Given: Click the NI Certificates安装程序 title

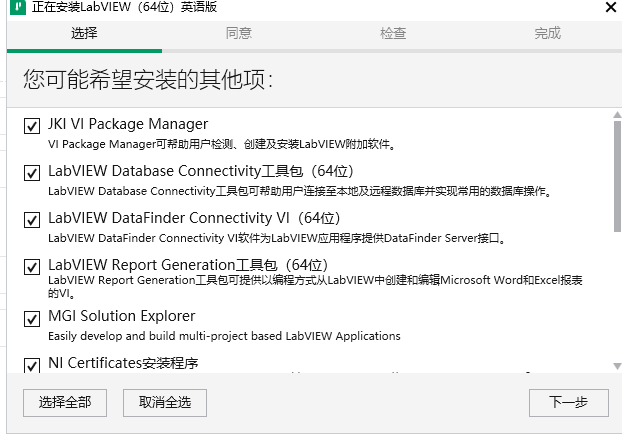Looking at the screenshot, I should 123,363.
